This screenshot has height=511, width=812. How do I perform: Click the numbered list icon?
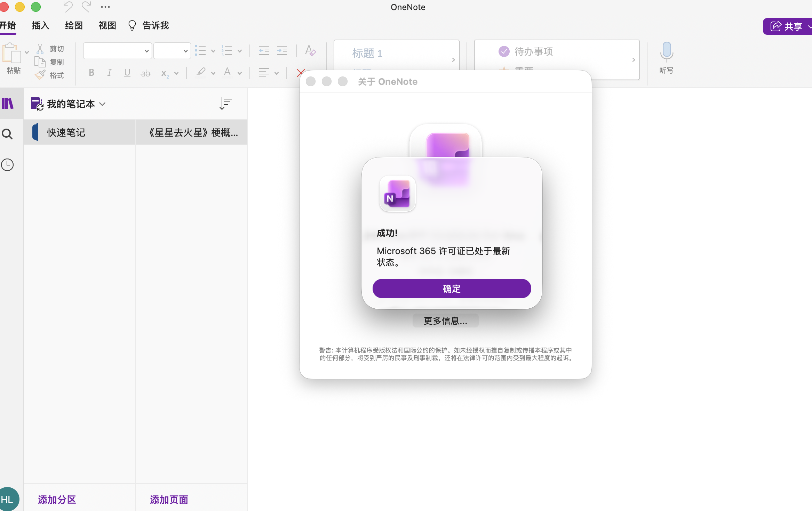coord(227,51)
